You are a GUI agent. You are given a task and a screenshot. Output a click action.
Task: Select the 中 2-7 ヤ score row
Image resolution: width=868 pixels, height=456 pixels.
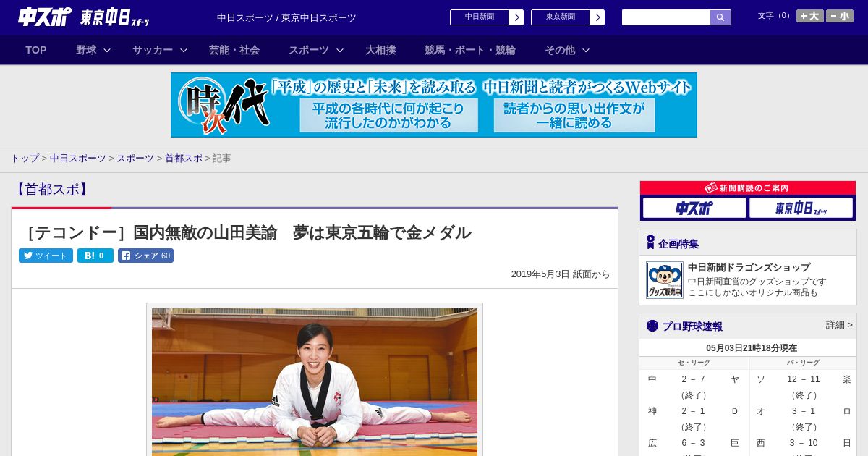click(x=694, y=379)
